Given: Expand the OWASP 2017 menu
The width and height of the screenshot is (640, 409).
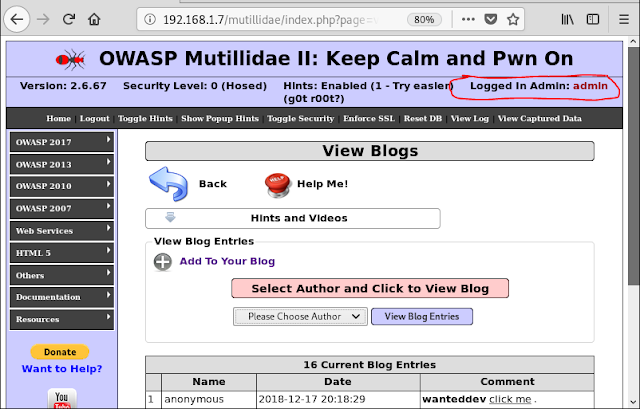Looking at the screenshot, I should 62,142.
